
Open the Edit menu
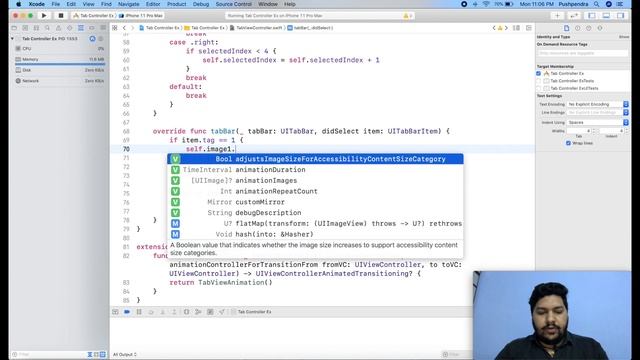click(x=71, y=4)
